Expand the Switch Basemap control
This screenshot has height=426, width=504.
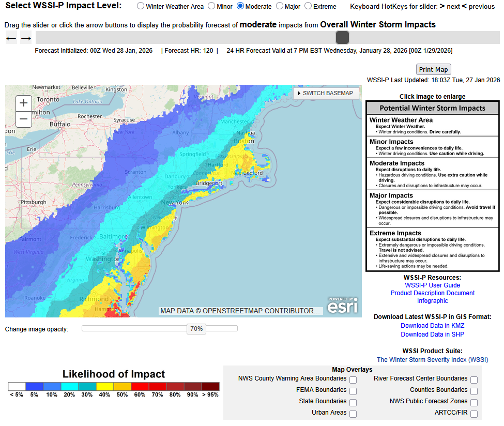tap(326, 93)
